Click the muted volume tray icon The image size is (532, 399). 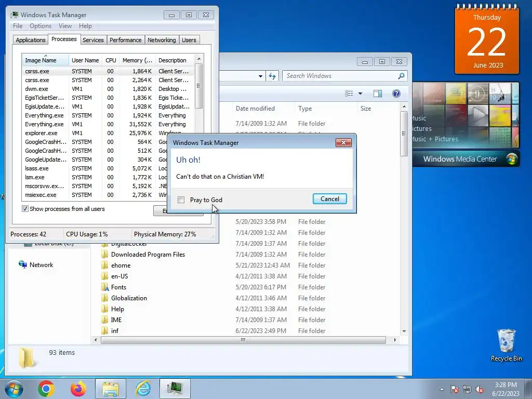click(480, 389)
